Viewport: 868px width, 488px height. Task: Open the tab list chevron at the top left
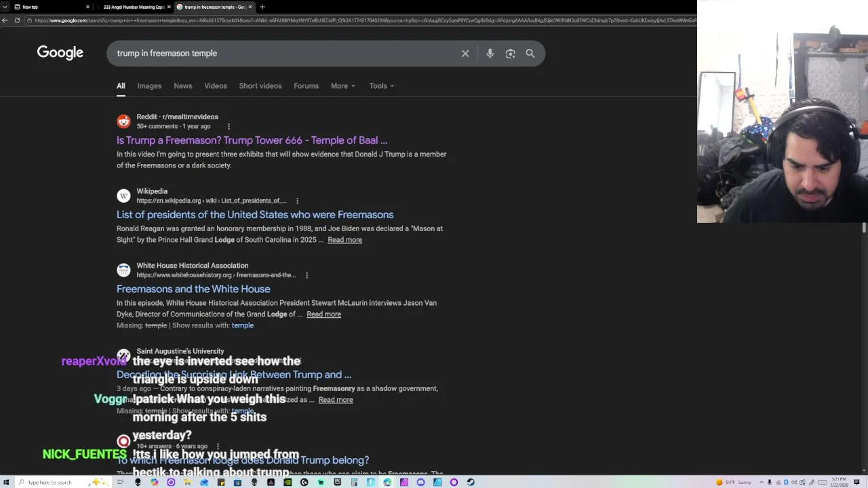click(x=5, y=7)
